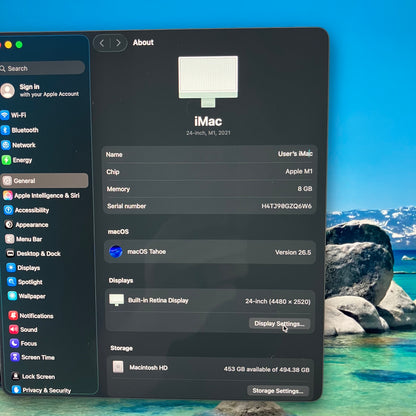Screen dimensions: 416x416
Task: Click the 8 GB memory value
Action: (305, 189)
